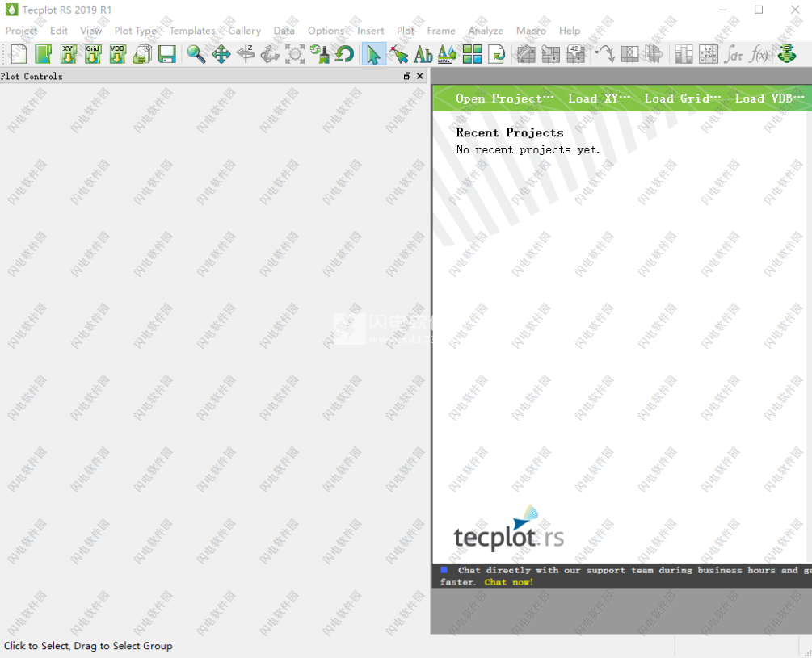Screen dimensions: 812x658
Task: Click the curved arrow path icon
Action: pyautogui.click(x=605, y=54)
